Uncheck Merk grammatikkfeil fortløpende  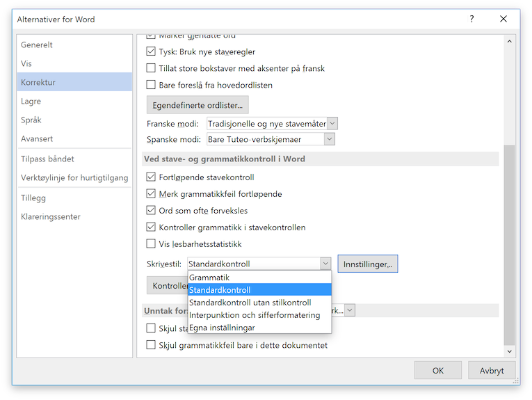151,194
